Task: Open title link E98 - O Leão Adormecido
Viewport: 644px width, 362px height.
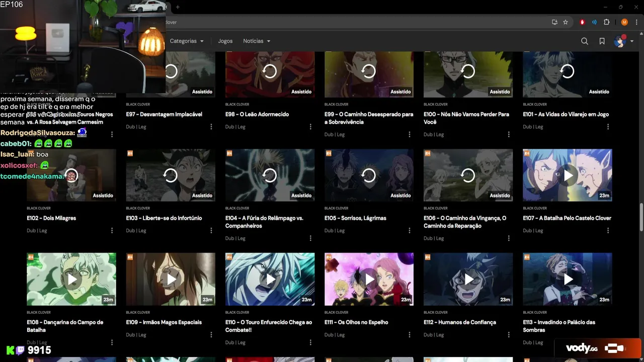Action: [x=257, y=114]
